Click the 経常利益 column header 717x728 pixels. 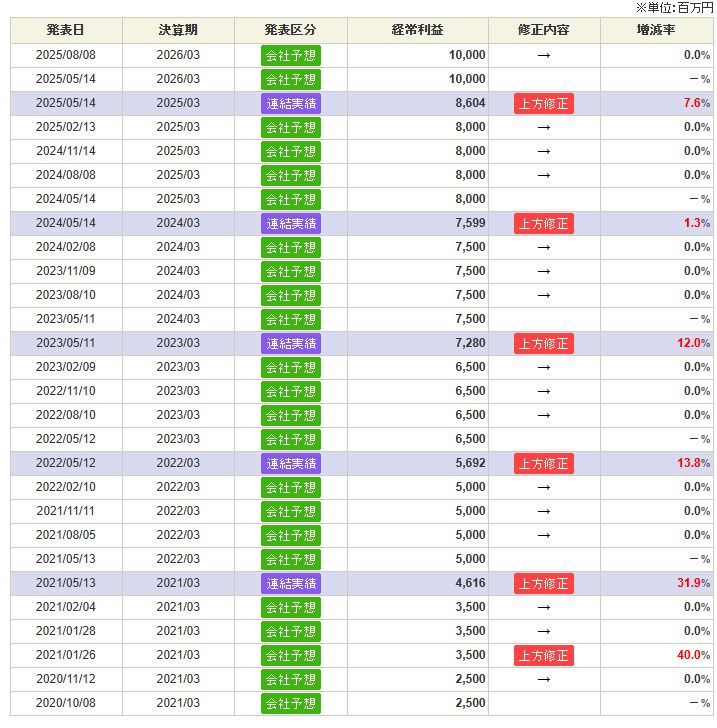tap(417, 30)
